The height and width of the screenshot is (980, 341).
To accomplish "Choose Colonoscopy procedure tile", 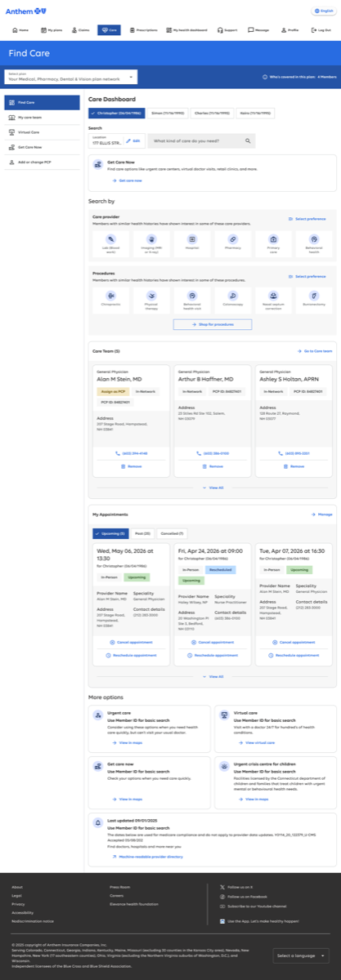I will click(232, 299).
